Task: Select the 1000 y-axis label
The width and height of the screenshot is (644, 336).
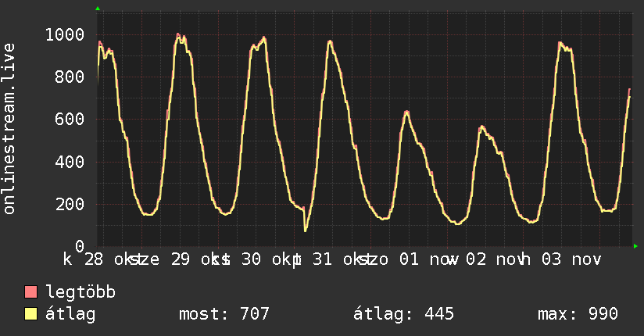Action: (65, 34)
